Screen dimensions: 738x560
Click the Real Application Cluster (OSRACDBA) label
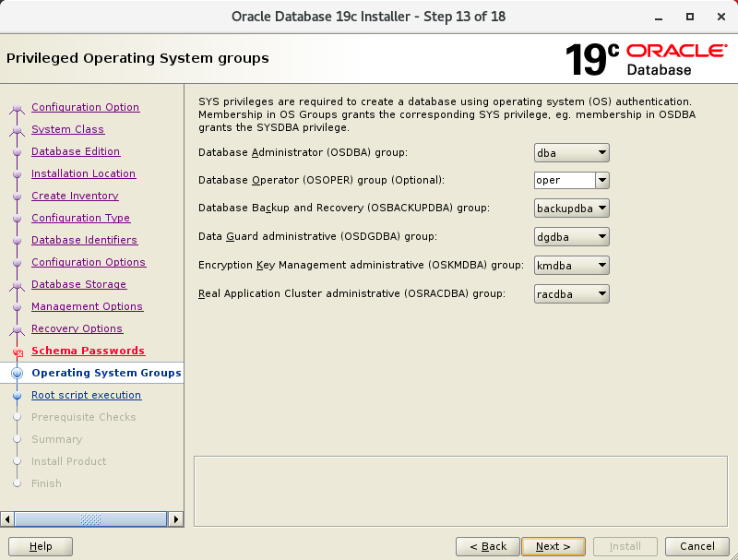(351, 293)
